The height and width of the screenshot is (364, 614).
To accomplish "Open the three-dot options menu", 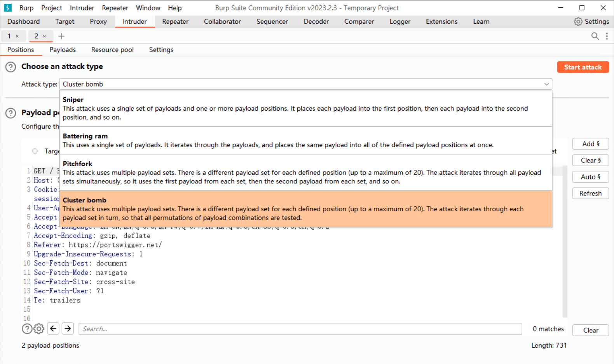I will (x=607, y=36).
